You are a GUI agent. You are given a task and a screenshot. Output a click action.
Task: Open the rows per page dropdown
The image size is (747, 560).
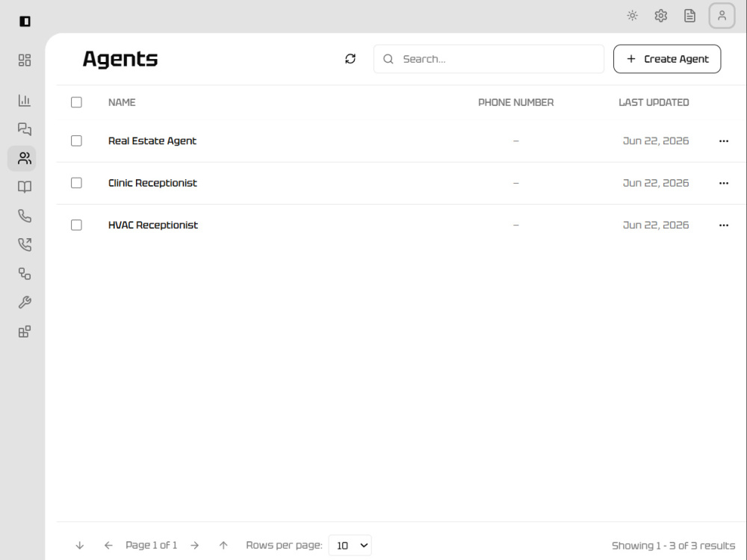(x=350, y=545)
